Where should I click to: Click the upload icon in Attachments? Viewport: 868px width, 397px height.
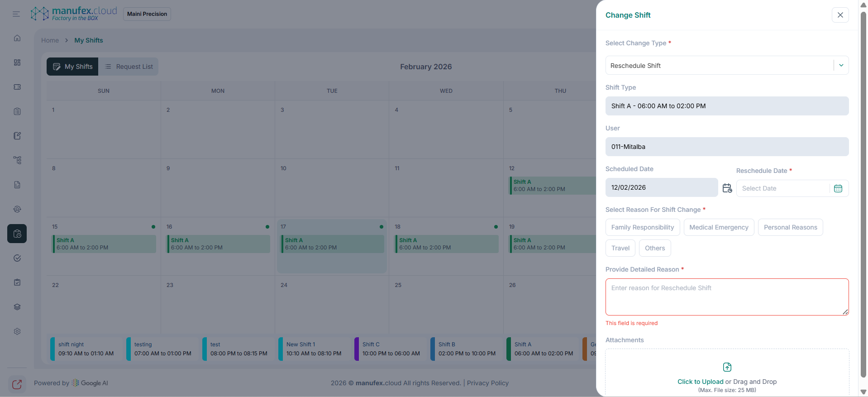click(727, 367)
